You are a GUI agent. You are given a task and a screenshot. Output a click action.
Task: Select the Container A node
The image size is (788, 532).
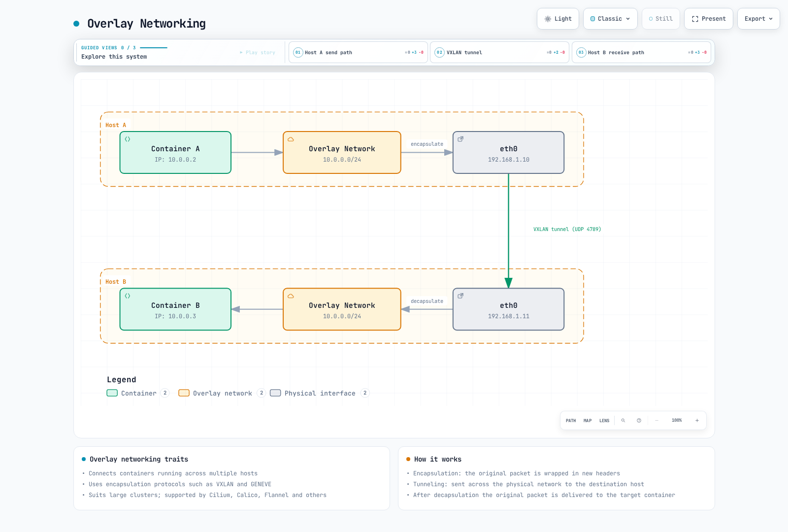click(x=175, y=153)
